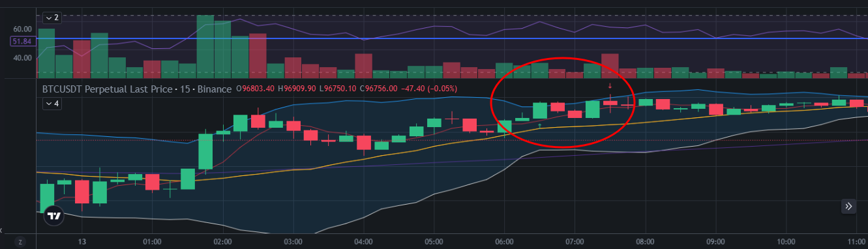This screenshot has height=249, width=868.
Task: Click the date label 13 on time axis
Action: click(x=82, y=241)
